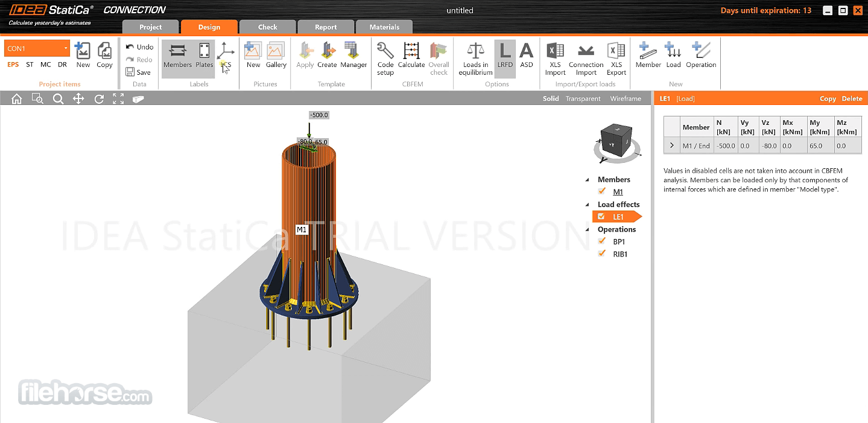The image size is (868, 423).
Task: Switch to the Design tab
Action: click(209, 27)
